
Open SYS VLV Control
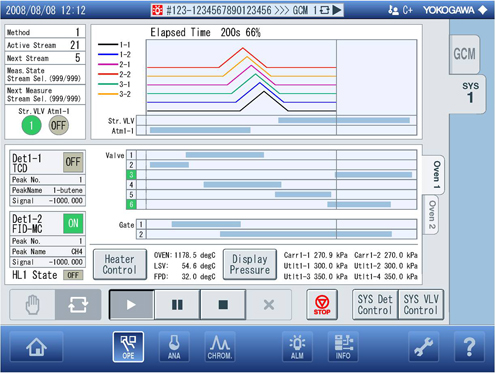click(421, 305)
